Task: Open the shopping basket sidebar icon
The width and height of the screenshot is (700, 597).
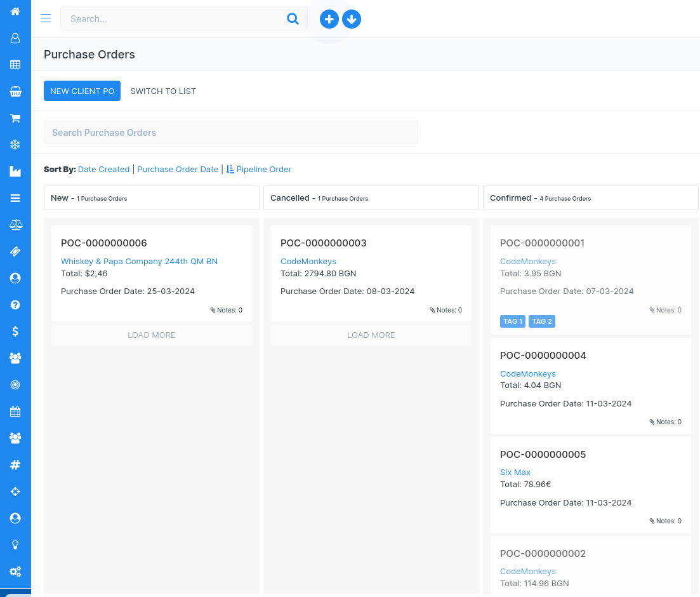Action: point(15,91)
